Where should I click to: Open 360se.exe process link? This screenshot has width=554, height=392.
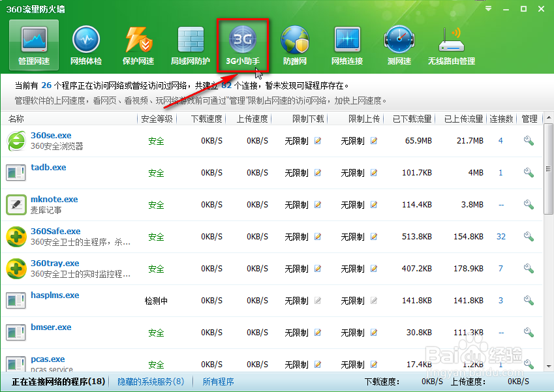pyautogui.click(x=51, y=135)
